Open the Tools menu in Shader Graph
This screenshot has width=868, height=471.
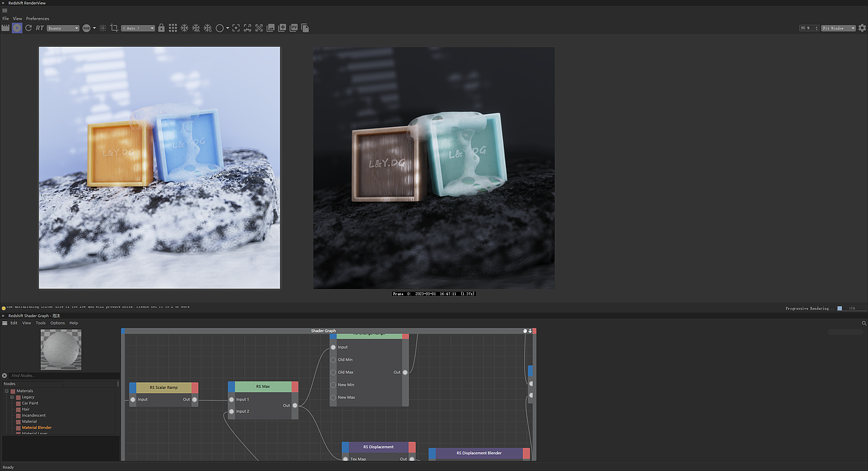pyautogui.click(x=41, y=323)
